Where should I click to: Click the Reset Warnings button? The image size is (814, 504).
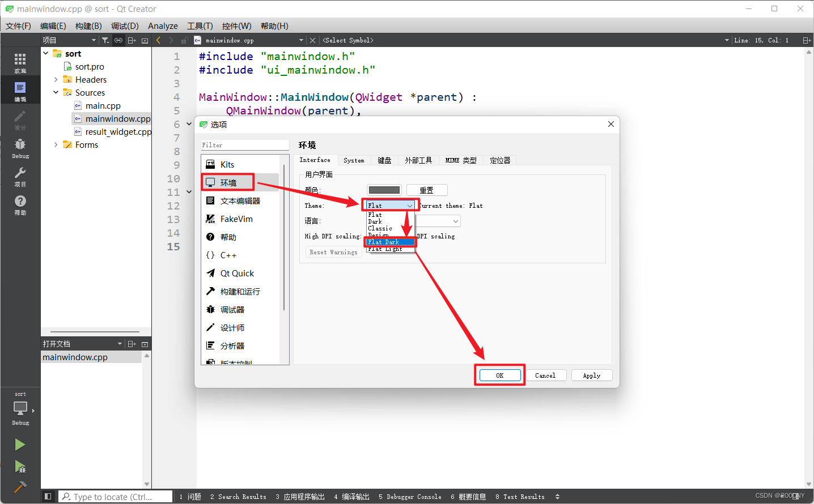click(334, 252)
